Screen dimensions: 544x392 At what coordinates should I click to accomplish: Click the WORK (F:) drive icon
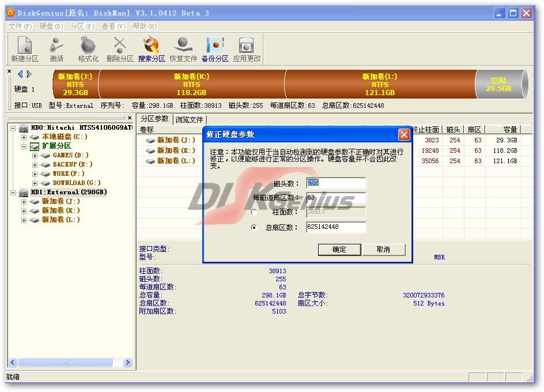46,174
